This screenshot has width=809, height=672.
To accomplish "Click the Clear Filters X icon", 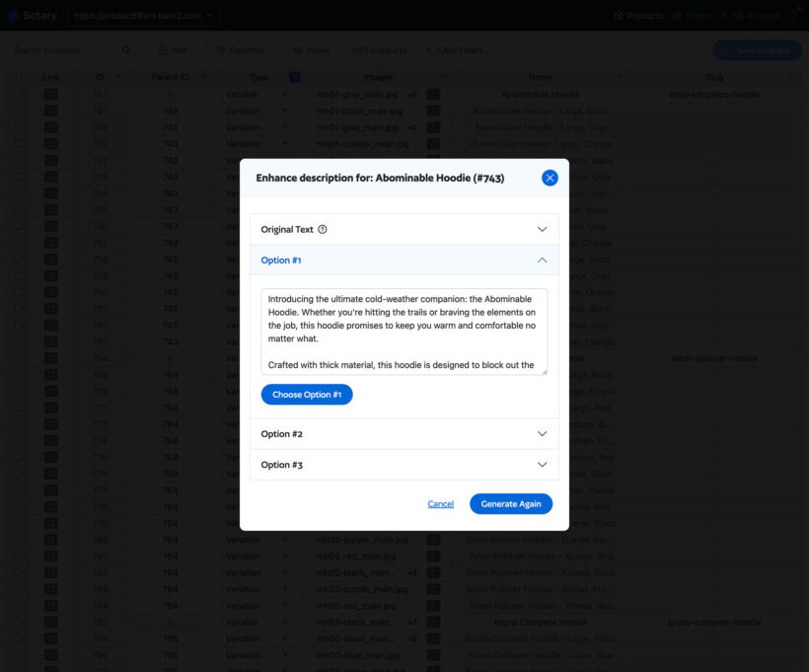I will [x=429, y=50].
